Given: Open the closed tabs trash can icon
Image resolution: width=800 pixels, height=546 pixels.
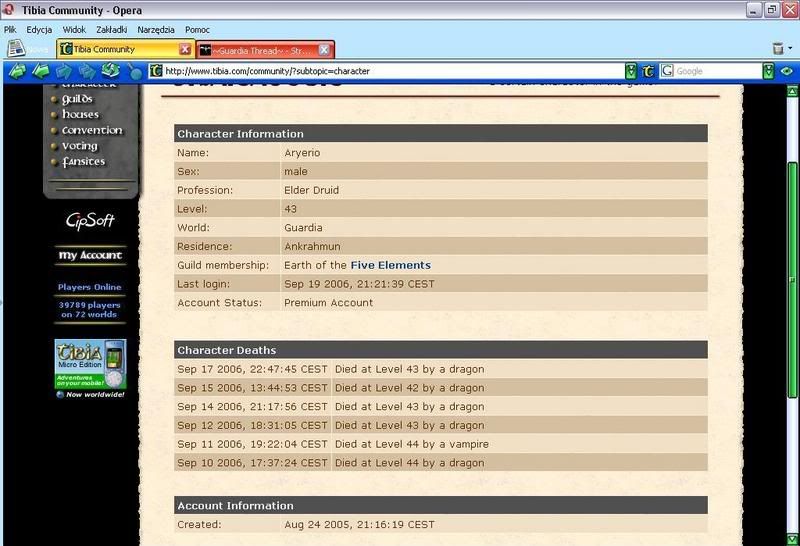Looking at the screenshot, I should (778, 48).
